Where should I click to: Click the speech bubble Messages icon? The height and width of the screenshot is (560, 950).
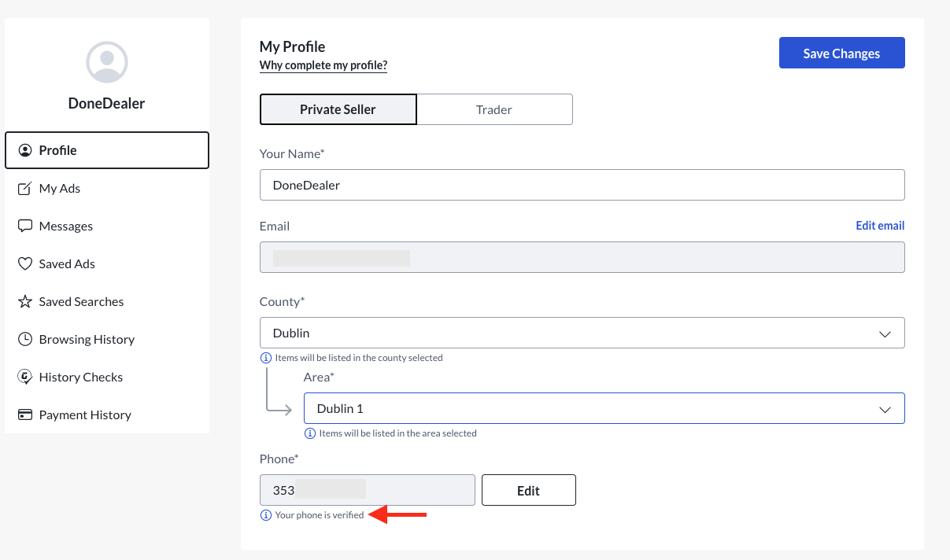[x=25, y=227]
